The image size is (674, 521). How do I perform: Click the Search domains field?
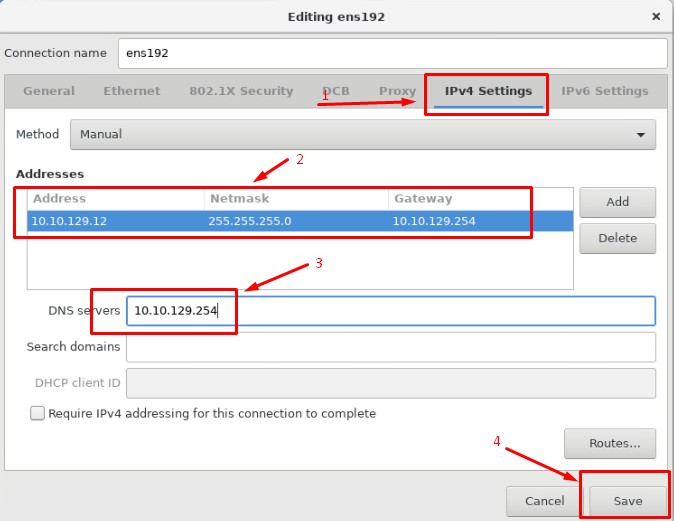[390, 347]
